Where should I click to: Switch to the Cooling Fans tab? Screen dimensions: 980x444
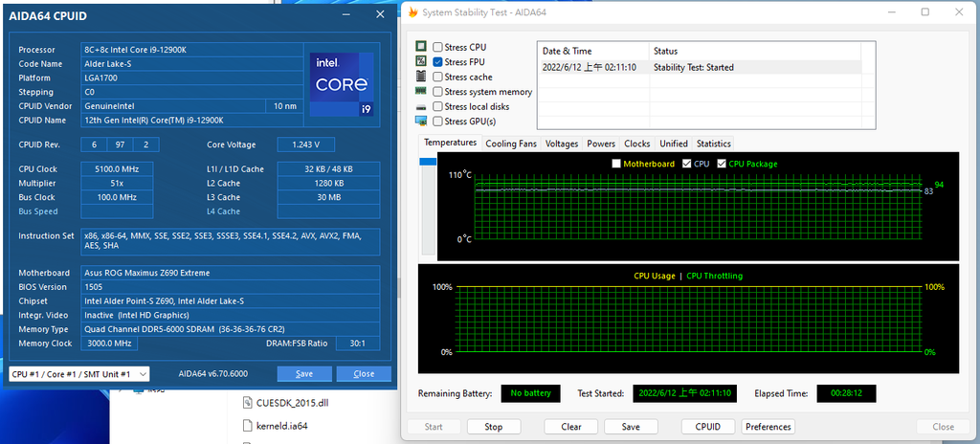tap(511, 144)
